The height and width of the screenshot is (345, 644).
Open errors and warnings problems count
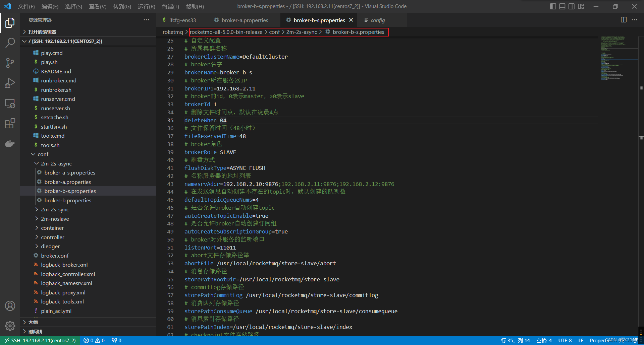pyautogui.click(x=94, y=340)
